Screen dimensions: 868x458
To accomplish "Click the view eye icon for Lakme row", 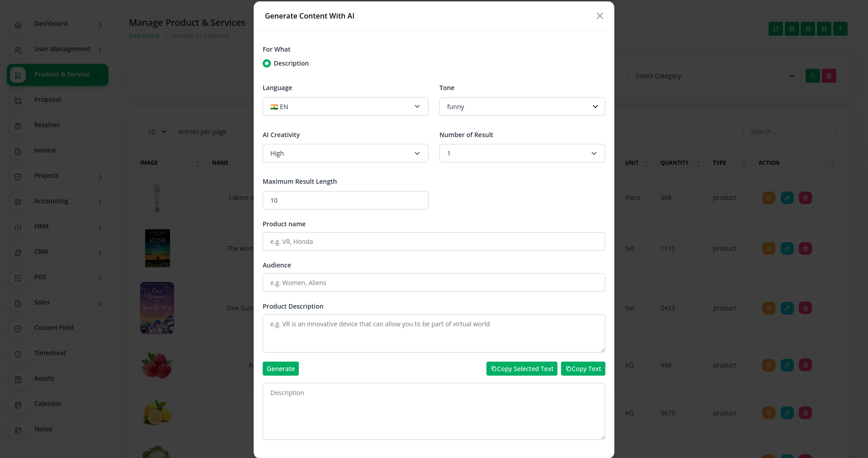I will 769,198.
